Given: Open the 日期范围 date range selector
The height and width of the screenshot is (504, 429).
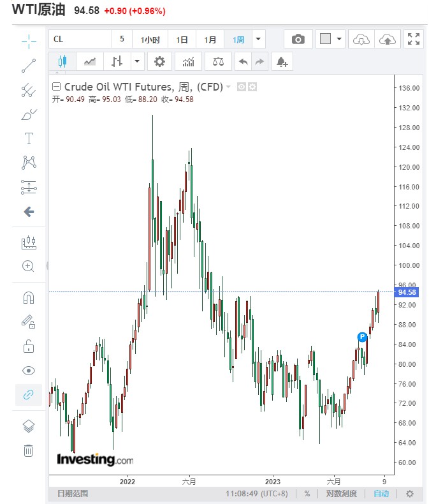Looking at the screenshot, I should tap(73, 493).
